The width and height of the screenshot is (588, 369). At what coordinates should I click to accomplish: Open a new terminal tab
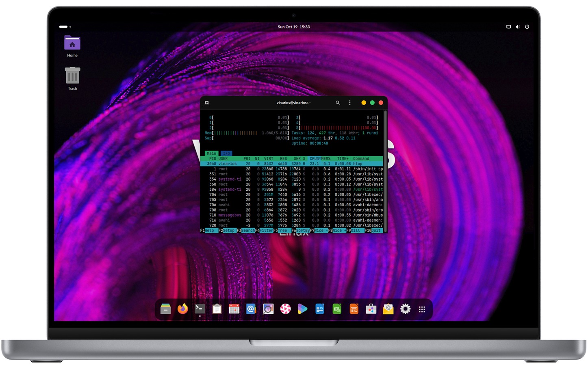click(x=206, y=103)
